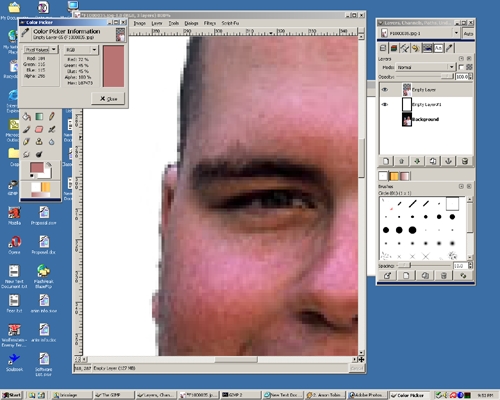Screen dimensions: 500x400
Task: Open the RGB color model dropdown
Action: 81,50
